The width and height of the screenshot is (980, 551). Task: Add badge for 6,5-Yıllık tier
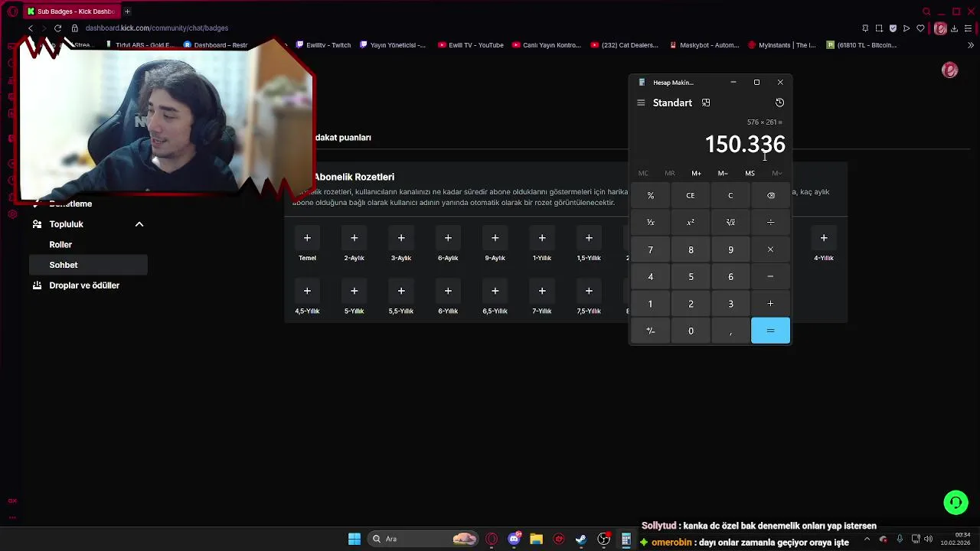(x=495, y=291)
